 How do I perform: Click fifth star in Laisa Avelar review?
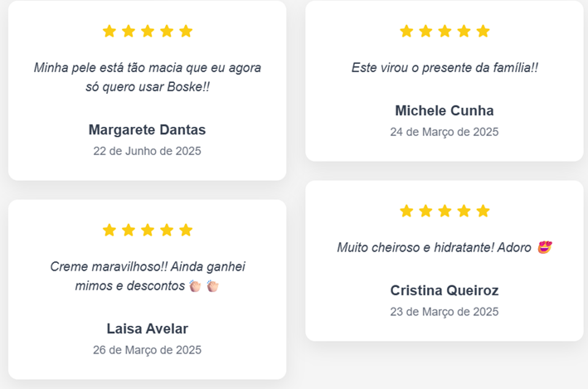[x=186, y=230]
